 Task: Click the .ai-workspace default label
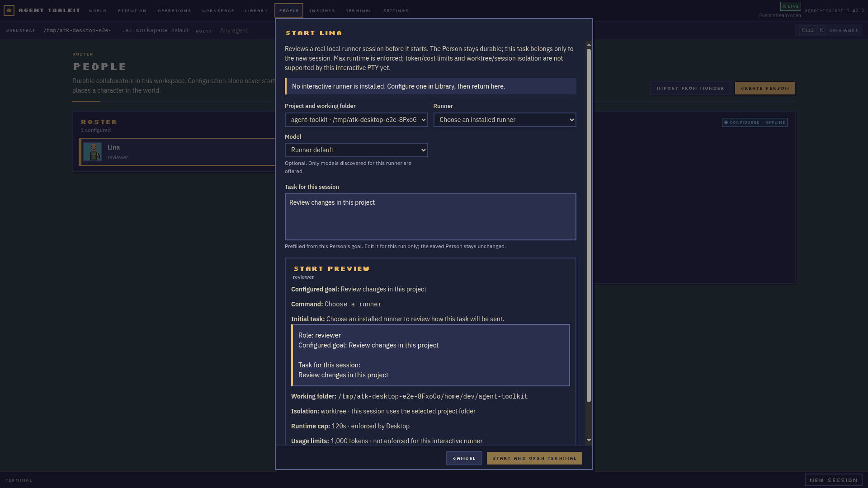tap(155, 30)
